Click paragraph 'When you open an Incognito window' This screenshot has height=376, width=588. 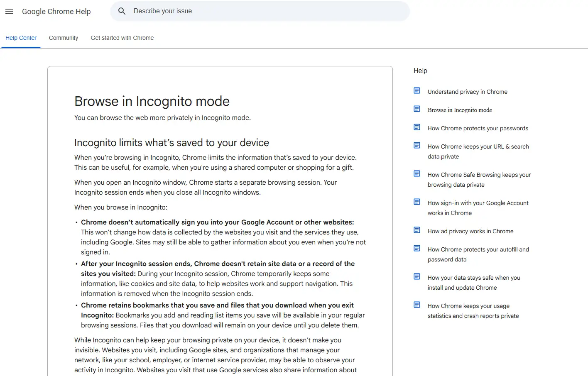(x=206, y=187)
